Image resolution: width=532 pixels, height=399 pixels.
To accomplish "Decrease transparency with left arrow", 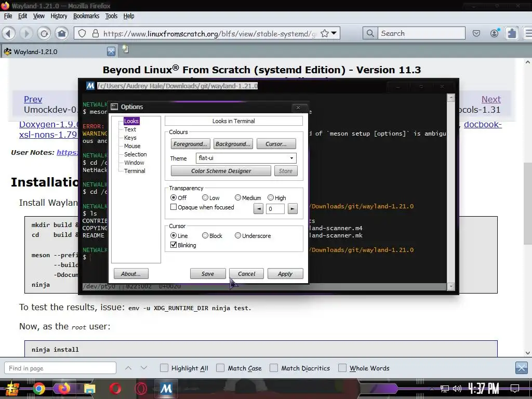I will [259, 209].
